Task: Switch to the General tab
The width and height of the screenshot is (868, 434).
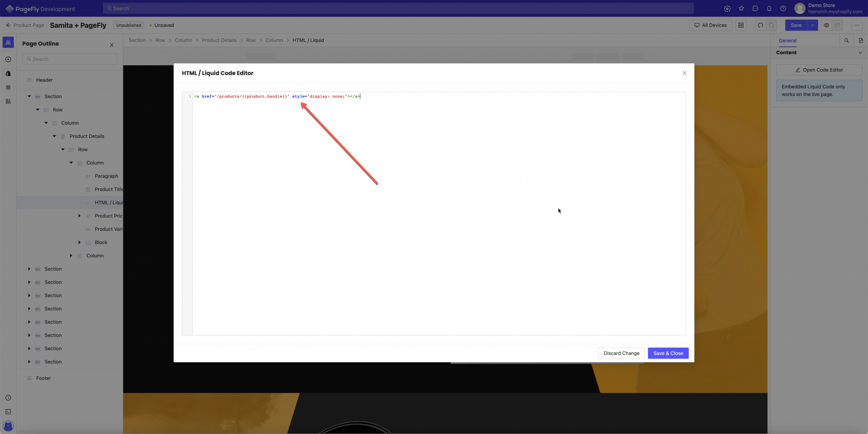Action: [x=787, y=41]
